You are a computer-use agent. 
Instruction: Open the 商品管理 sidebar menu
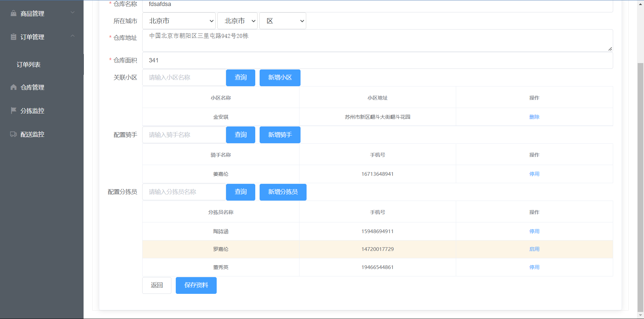(42, 13)
